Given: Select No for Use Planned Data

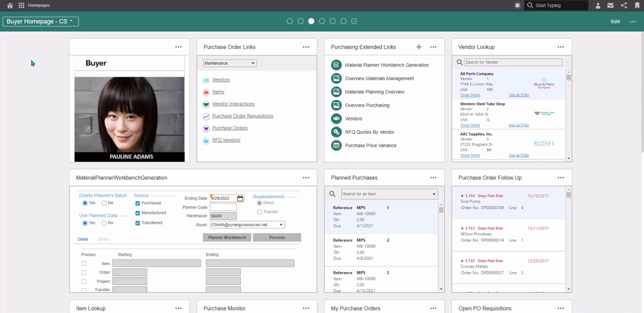Looking at the screenshot, I should [104, 223].
